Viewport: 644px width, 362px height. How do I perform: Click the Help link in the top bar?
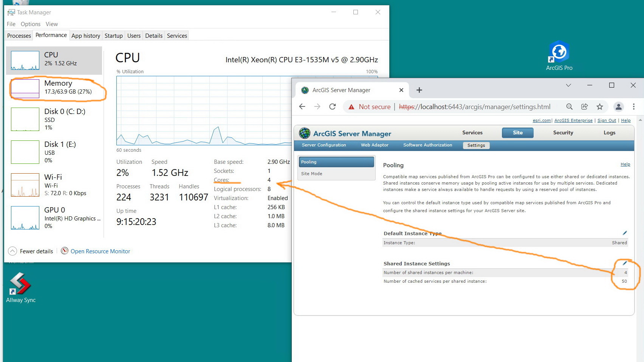point(626,120)
